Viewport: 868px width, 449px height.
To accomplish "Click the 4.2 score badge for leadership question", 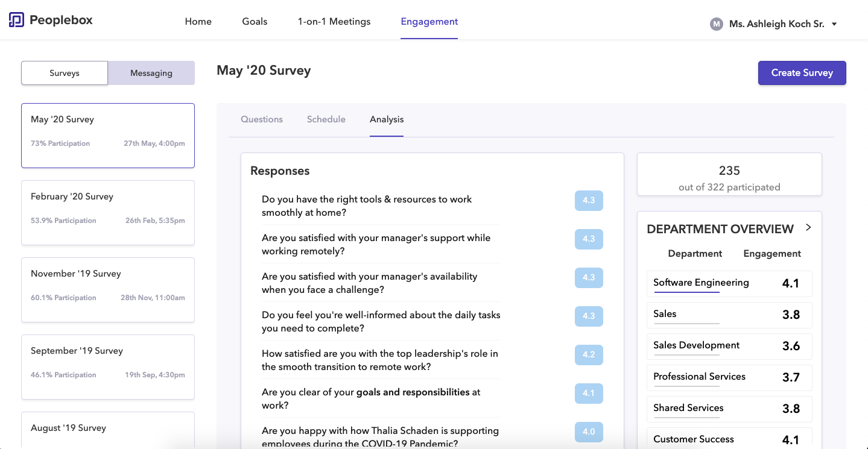I will click(x=589, y=354).
